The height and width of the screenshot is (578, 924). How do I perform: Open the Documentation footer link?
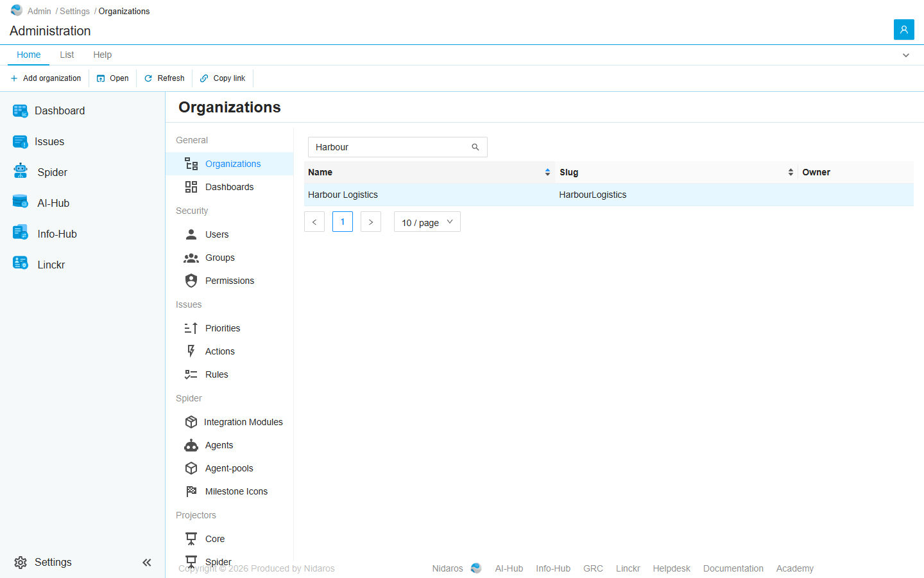(x=733, y=568)
